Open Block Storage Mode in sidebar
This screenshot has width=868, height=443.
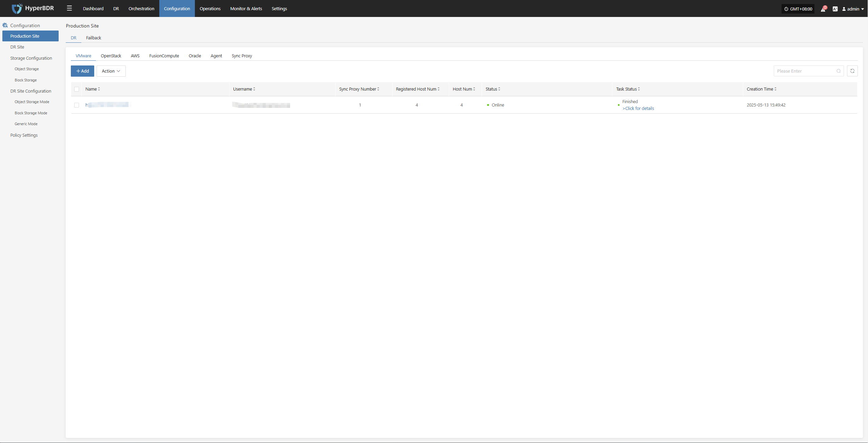click(31, 113)
